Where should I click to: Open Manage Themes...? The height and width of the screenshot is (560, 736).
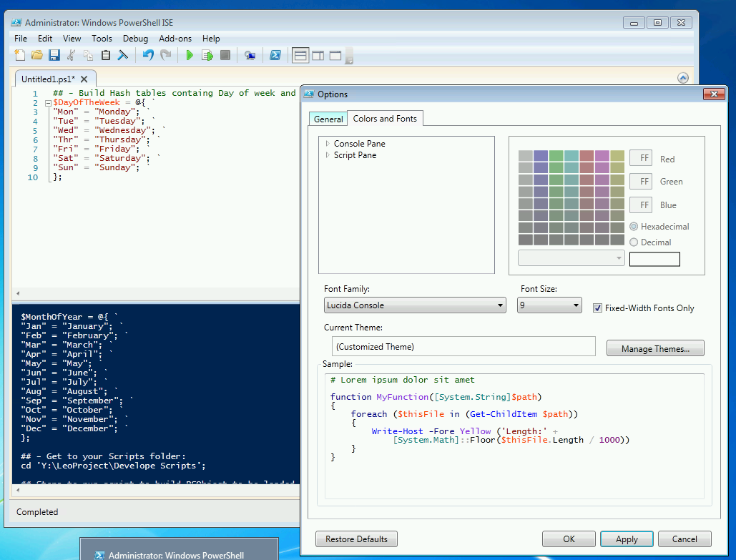point(655,348)
